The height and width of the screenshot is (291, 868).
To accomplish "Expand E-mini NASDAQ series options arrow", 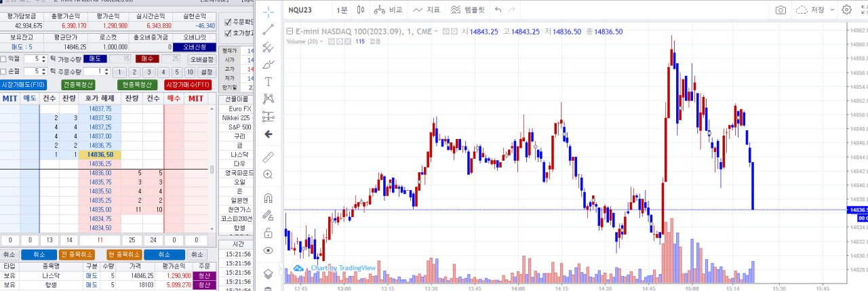I will click(437, 31).
